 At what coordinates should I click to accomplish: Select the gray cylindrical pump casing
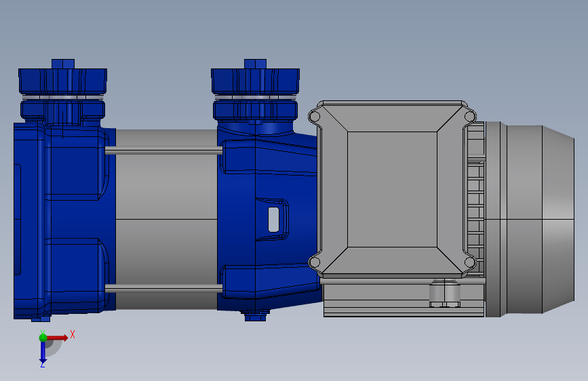point(166,220)
